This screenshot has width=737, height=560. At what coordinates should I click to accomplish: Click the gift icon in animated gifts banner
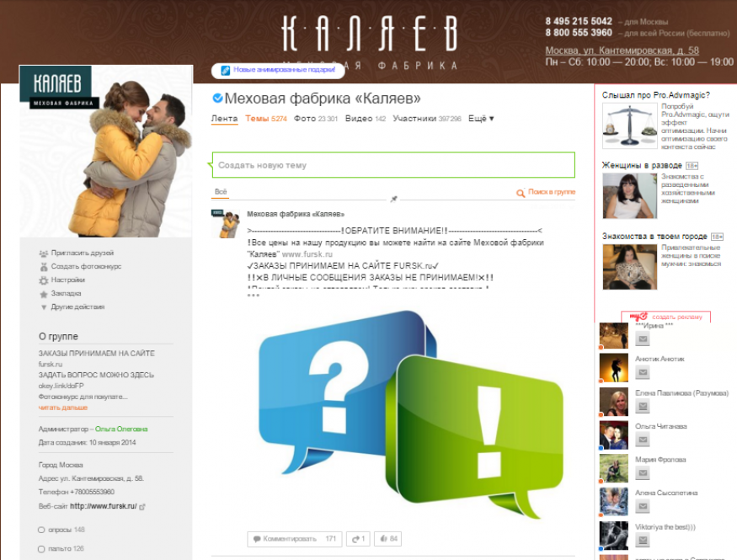click(x=226, y=70)
